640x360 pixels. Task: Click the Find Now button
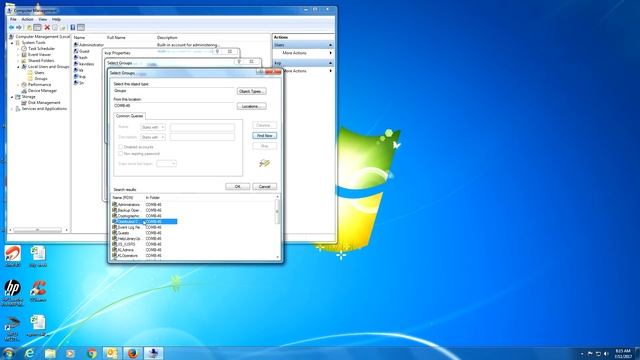(x=264, y=136)
